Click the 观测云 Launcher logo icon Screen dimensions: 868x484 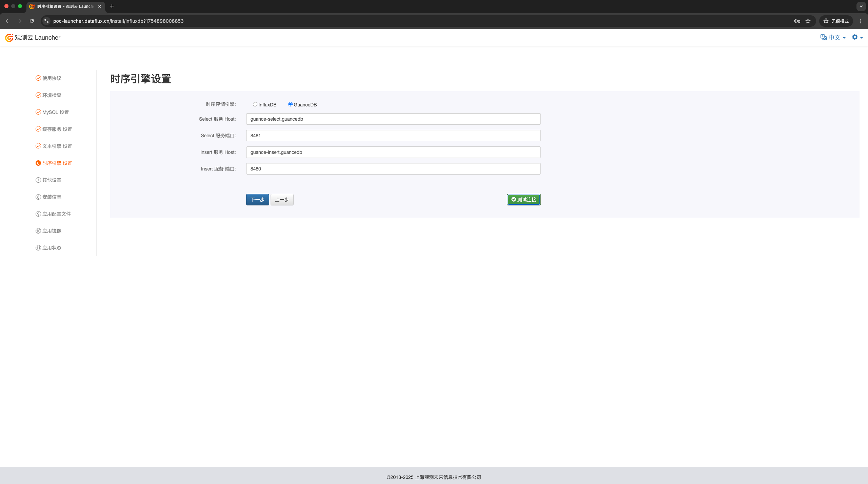(9, 38)
